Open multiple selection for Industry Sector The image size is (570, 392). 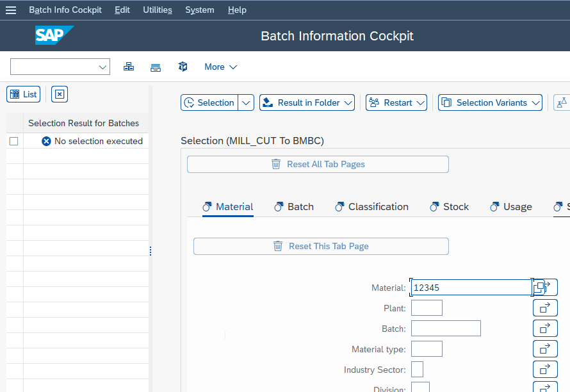tap(545, 370)
